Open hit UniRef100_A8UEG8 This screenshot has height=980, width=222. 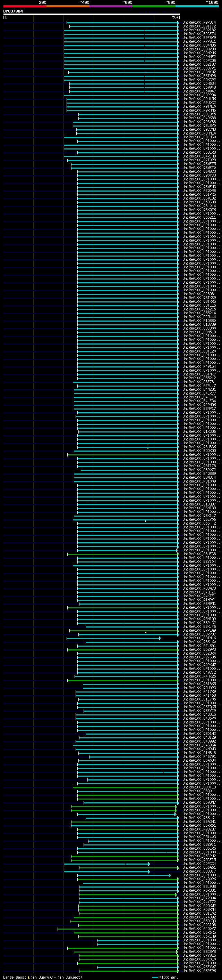pyautogui.click(x=199, y=554)
